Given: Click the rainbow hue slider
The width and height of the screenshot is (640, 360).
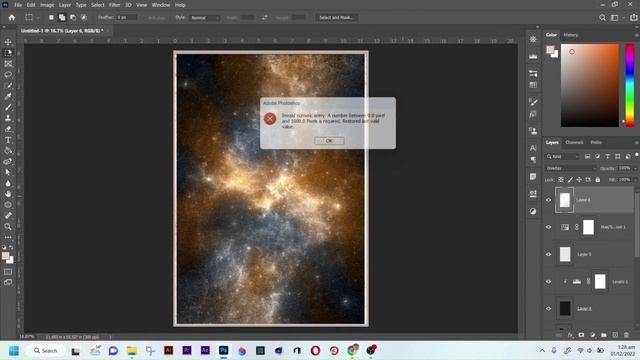Looking at the screenshot, I should 630,85.
